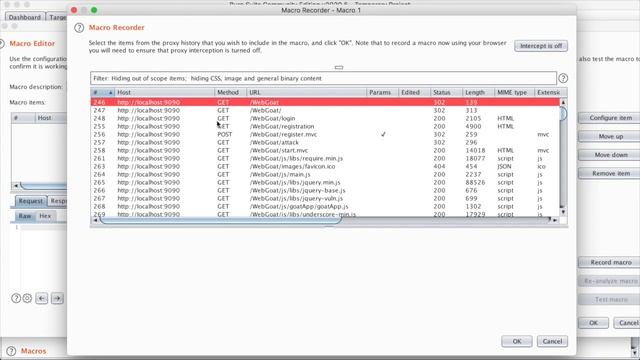Viewport: 640px width, 360px height.
Task: Select the goatApp.js request row
Action: click(325, 207)
